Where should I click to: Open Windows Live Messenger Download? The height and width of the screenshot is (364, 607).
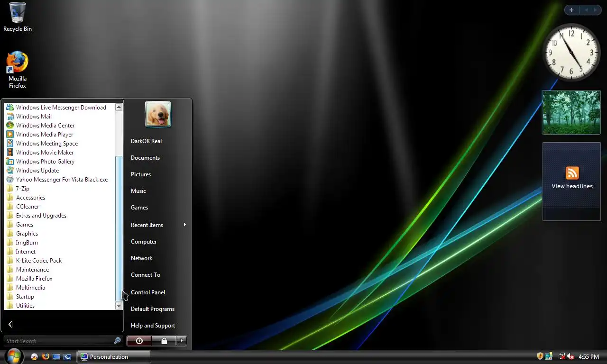pyautogui.click(x=56, y=108)
